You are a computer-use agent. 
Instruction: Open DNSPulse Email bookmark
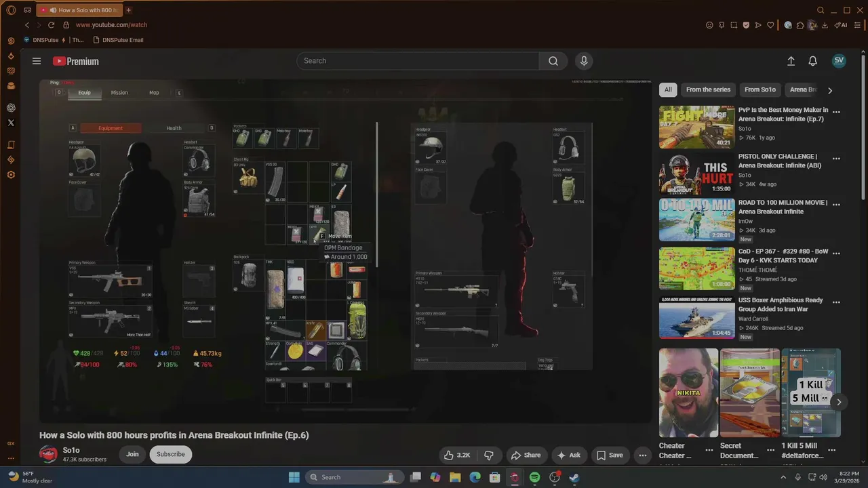pyautogui.click(x=119, y=40)
